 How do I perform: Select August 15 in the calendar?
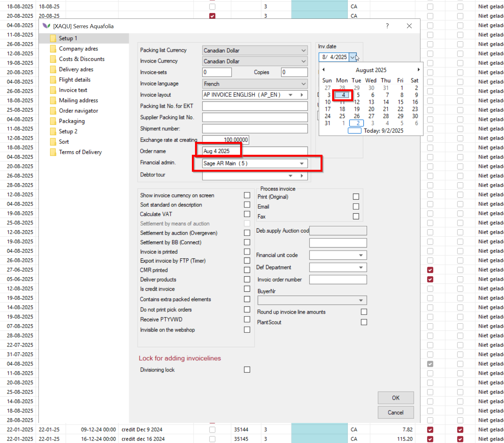tap(400, 102)
